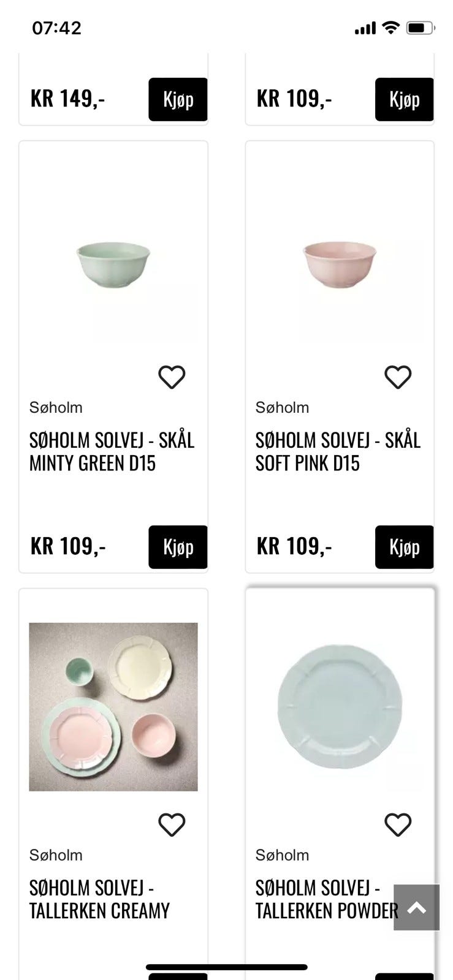The image size is (453, 980).
Task: Tap the Wi-Fi status bar icon
Action: (x=390, y=28)
